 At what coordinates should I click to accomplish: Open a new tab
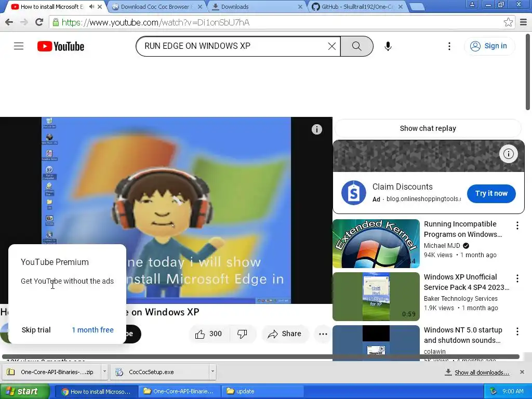coord(417,7)
